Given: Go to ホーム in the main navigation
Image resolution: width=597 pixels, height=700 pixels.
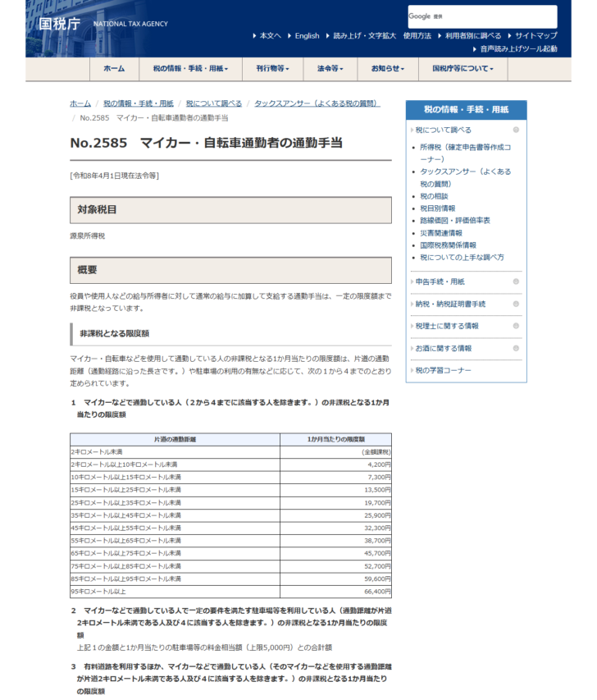Looking at the screenshot, I should pyautogui.click(x=114, y=69).
